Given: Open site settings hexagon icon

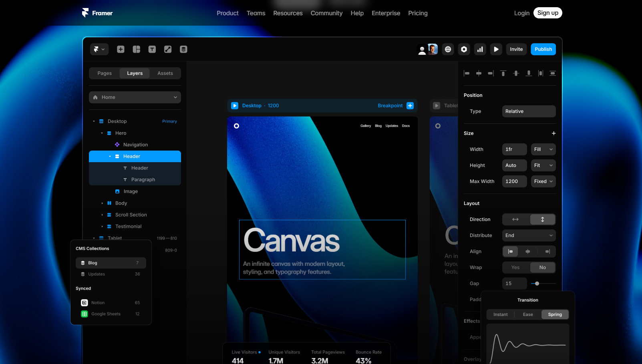Looking at the screenshot, I should click(x=464, y=49).
